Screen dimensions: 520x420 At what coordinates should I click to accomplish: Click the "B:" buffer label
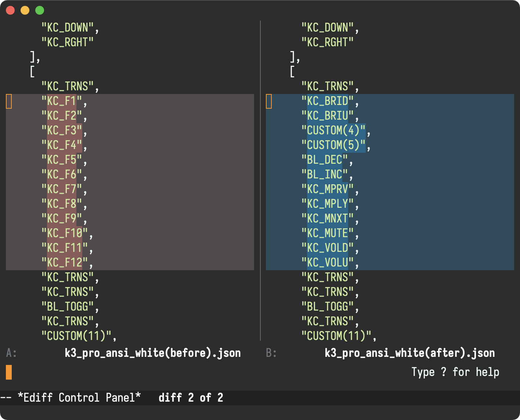[271, 353]
